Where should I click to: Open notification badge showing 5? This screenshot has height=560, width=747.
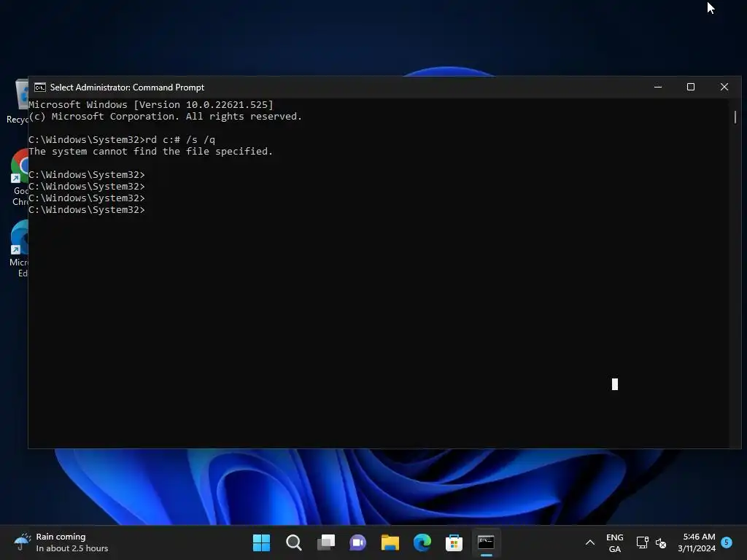[727, 542]
